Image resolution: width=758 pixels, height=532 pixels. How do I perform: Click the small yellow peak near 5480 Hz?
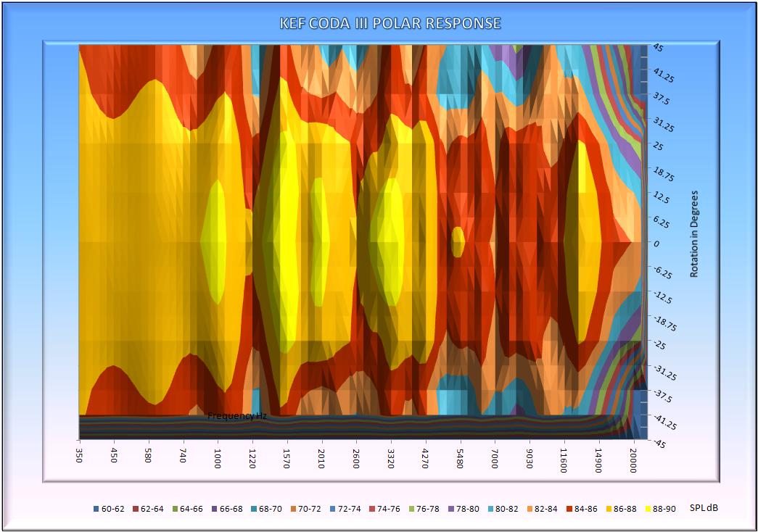pos(458,241)
